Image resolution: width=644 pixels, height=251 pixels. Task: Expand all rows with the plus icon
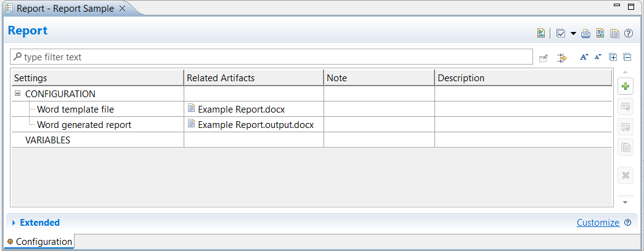pos(613,57)
